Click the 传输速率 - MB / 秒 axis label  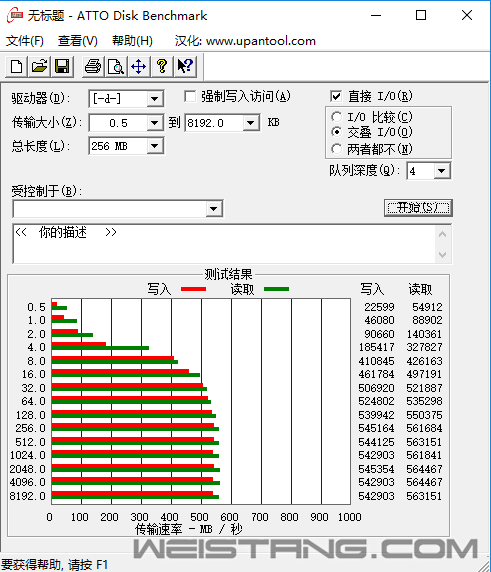189,529
